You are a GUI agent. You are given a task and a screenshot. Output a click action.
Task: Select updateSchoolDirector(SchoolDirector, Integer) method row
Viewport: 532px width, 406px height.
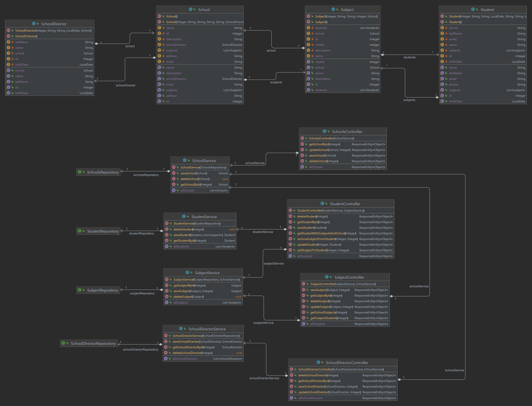tap(342, 392)
